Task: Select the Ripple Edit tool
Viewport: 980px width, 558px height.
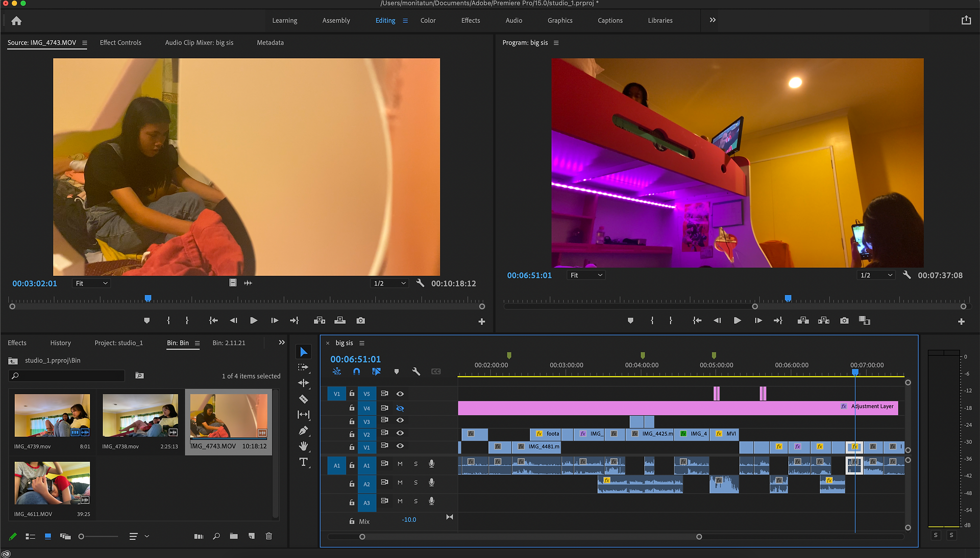Action: 303,383
